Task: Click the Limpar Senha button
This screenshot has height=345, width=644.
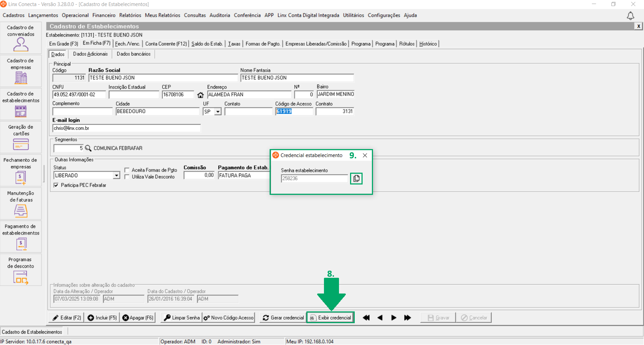Action: [x=182, y=317]
